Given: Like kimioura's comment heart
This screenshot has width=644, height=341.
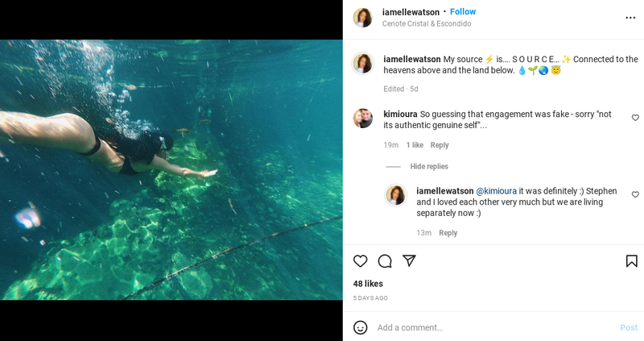Looking at the screenshot, I should pos(635,118).
